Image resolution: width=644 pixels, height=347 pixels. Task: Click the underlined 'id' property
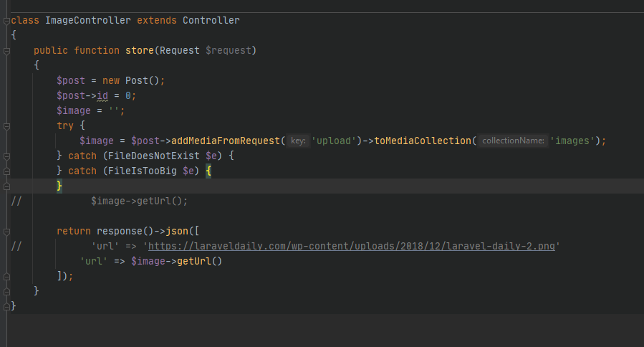click(102, 95)
